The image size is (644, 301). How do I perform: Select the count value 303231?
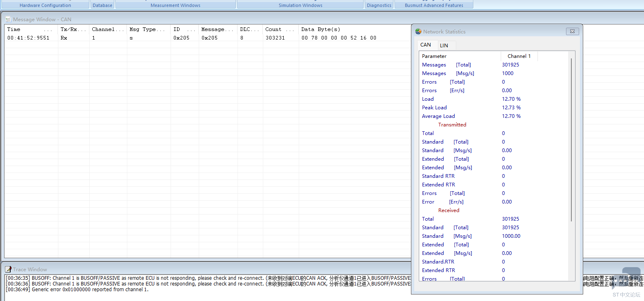pyautogui.click(x=275, y=38)
